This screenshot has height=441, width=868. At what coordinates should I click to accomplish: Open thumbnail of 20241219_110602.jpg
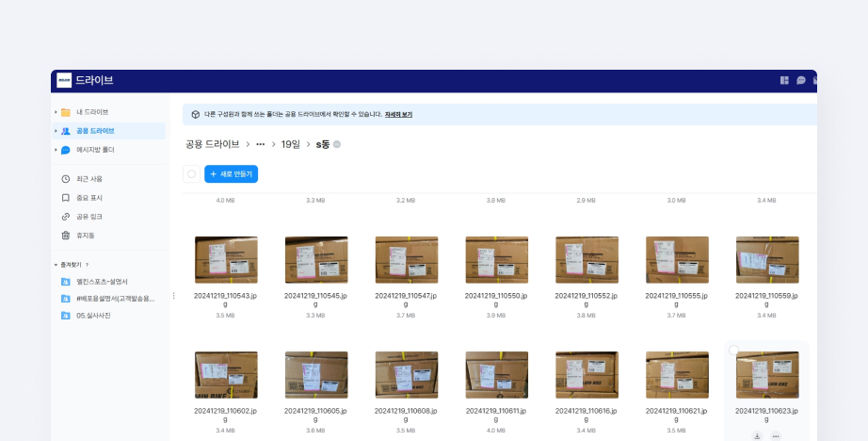click(226, 375)
